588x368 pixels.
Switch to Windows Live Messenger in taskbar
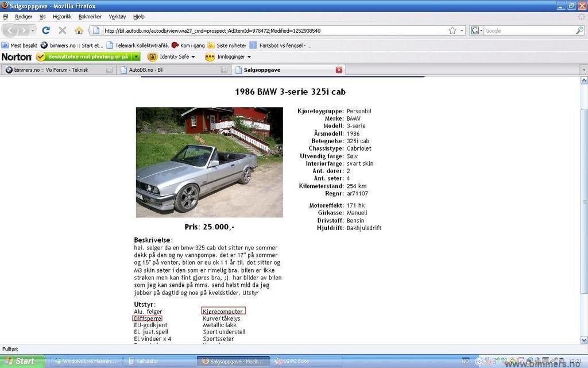click(x=86, y=361)
